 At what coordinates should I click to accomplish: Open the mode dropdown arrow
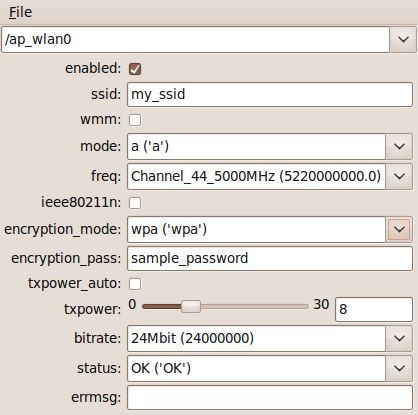click(399, 146)
